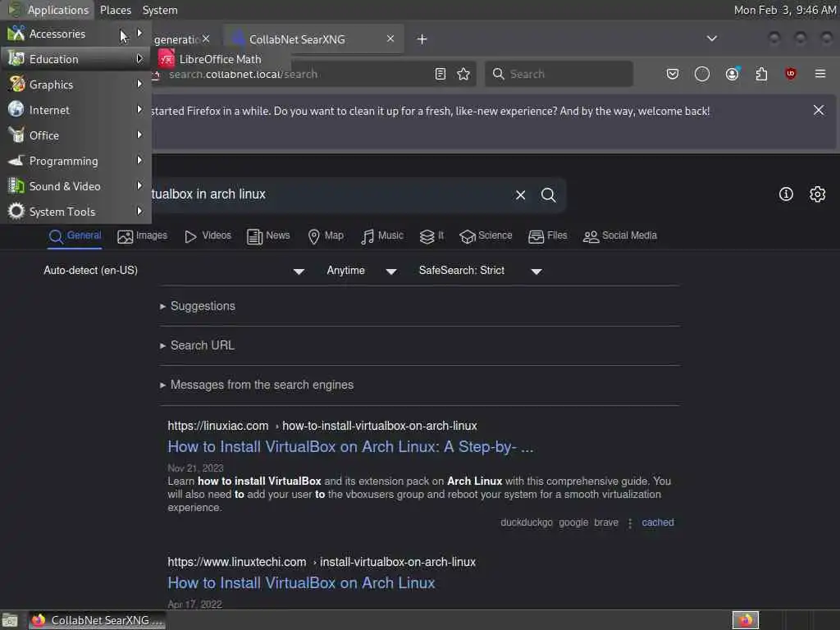Open the Programming menu category

[75, 161]
